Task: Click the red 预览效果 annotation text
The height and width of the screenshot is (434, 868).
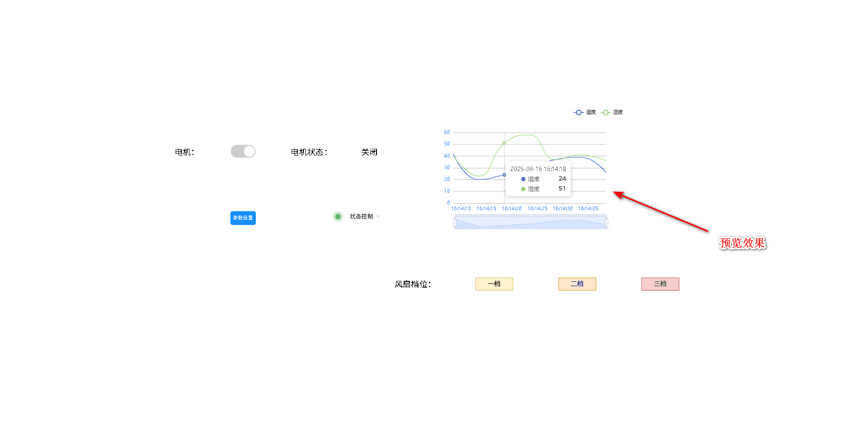Action: click(742, 243)
